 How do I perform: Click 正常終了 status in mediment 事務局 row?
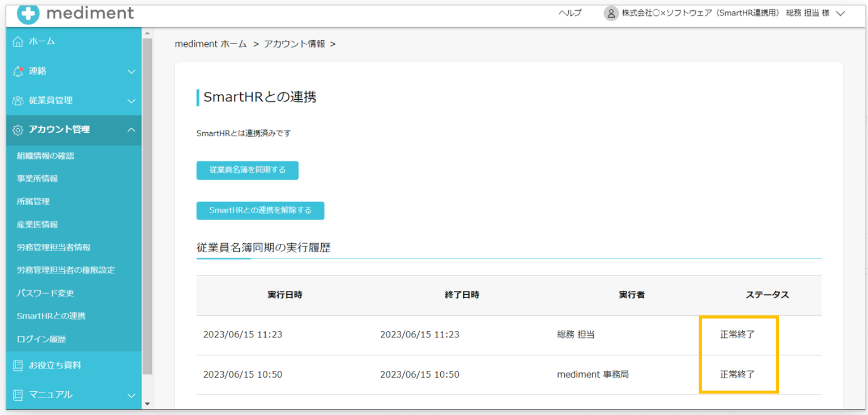pos(738,374)
